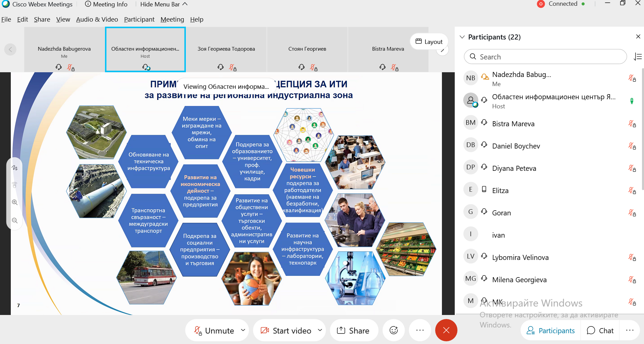The width and height of the screenshot is (644, 344).
Task: Click Elitza's mobile device icon
Action: [x=484, y=189]
